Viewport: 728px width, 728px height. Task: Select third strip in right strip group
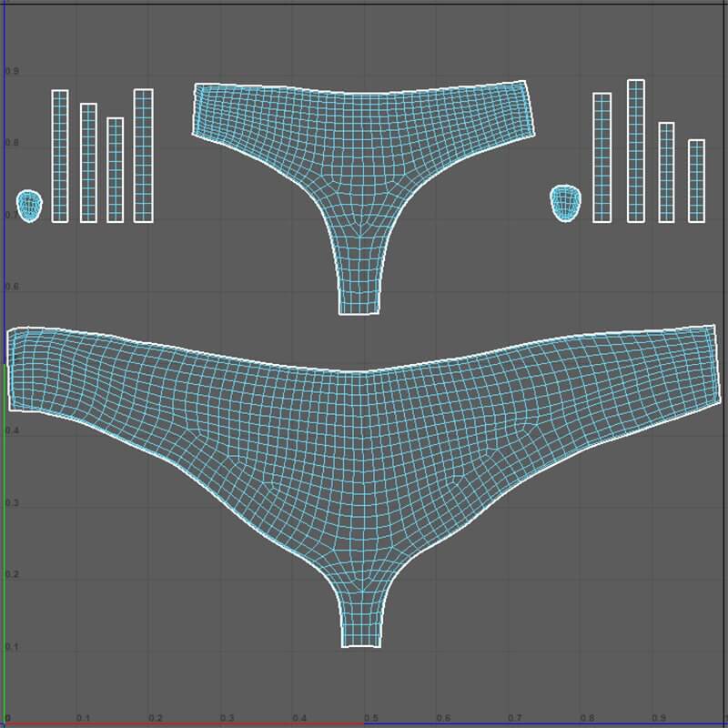(666, 172)
